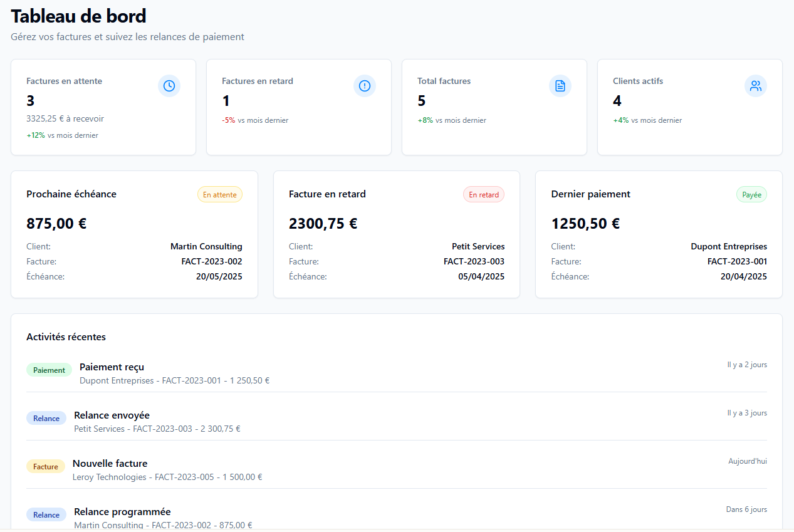
Task: Click the alert icon in Factures en retard
Action: point(365,86)
